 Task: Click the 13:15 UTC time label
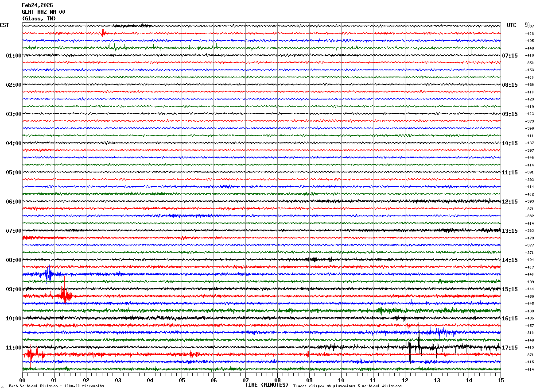[x=510, y=231]
